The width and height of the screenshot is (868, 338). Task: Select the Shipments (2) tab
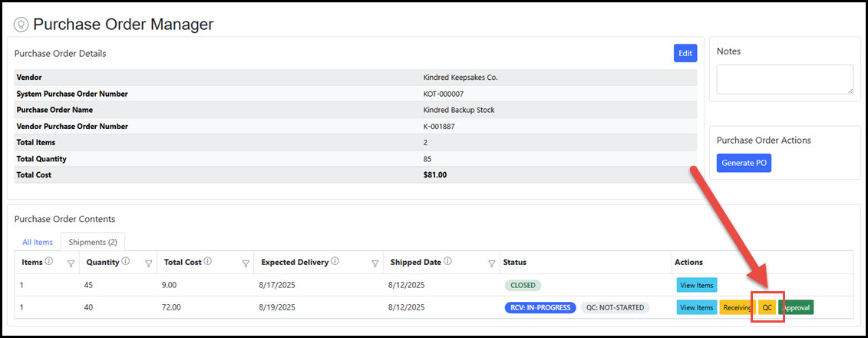point(93,242)
